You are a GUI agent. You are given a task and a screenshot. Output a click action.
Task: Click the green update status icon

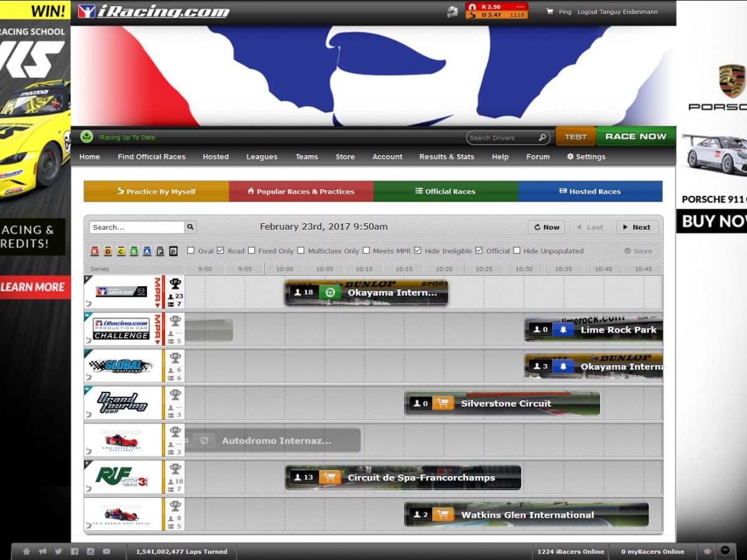[x=87, y=137]
